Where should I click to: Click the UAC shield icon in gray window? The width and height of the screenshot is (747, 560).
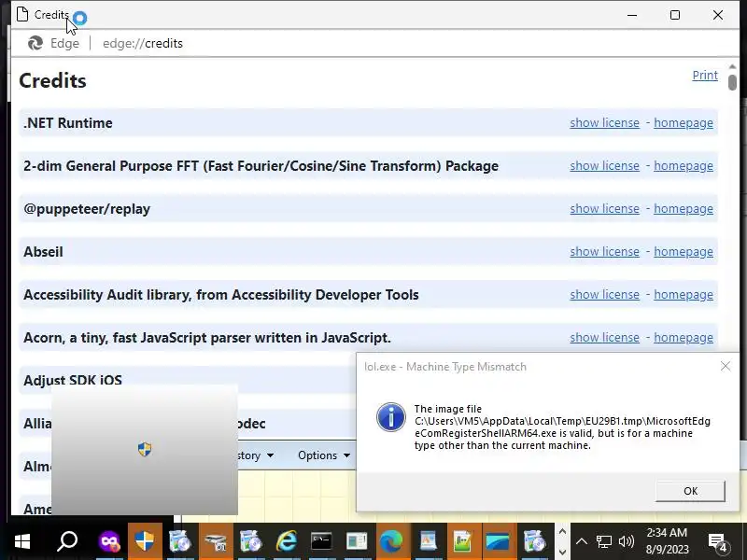pyautogui.click(x=145, y=449)
